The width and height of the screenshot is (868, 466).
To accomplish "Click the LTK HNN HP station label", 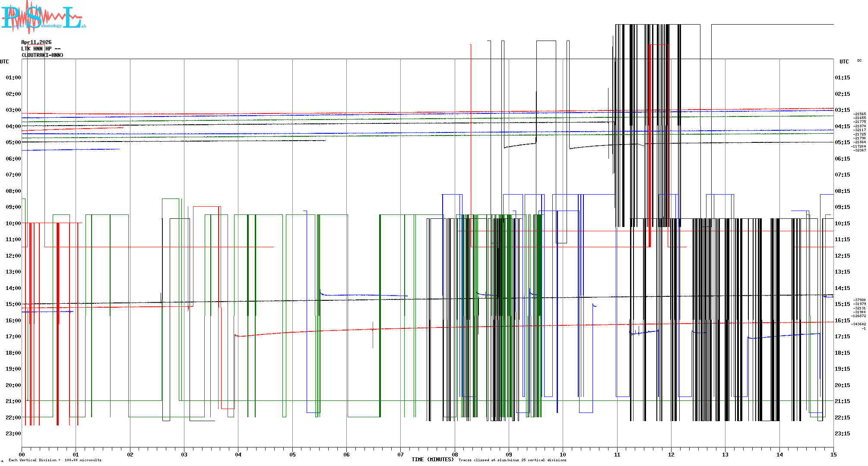I will pyautogui.click(x=41, y=49).
